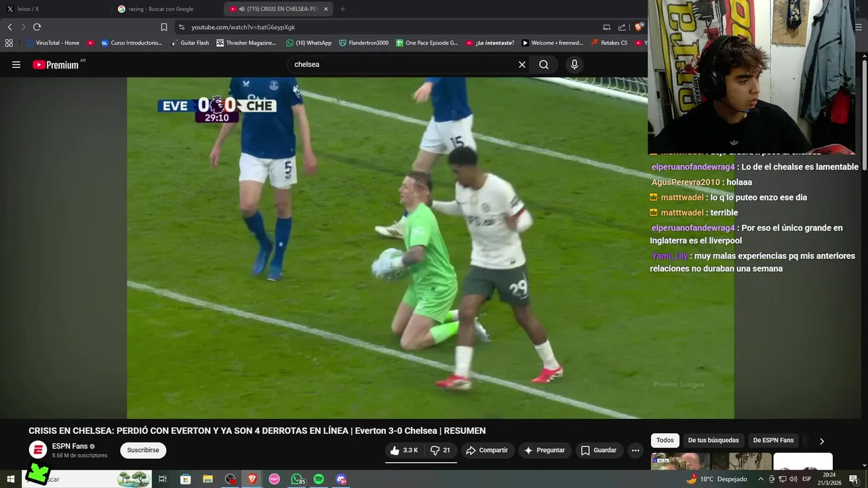Open the Flandertron3000 bookmark
This screenshot has height=488, width=868.
363,43
